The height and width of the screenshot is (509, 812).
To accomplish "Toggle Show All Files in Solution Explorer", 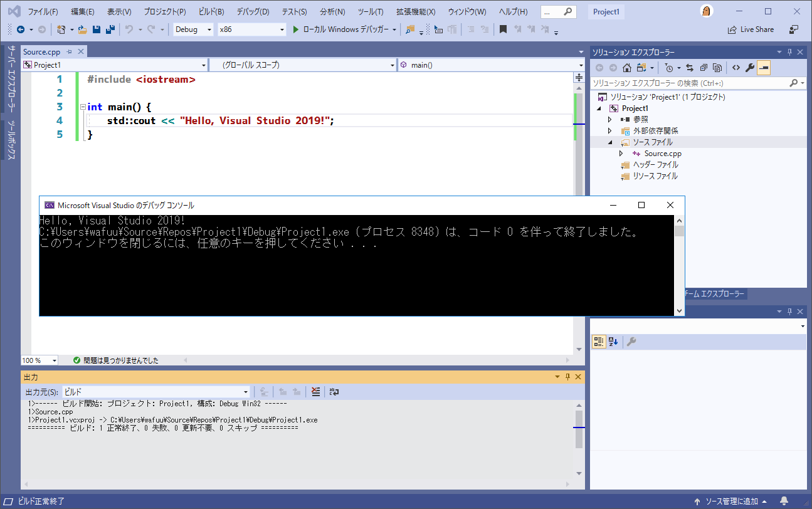I will tap(717, 67).
